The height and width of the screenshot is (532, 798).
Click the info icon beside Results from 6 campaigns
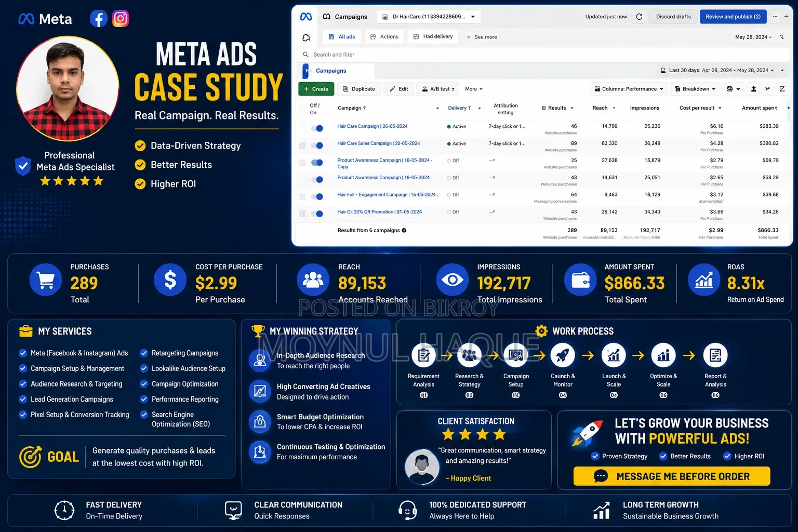point(404,230)
